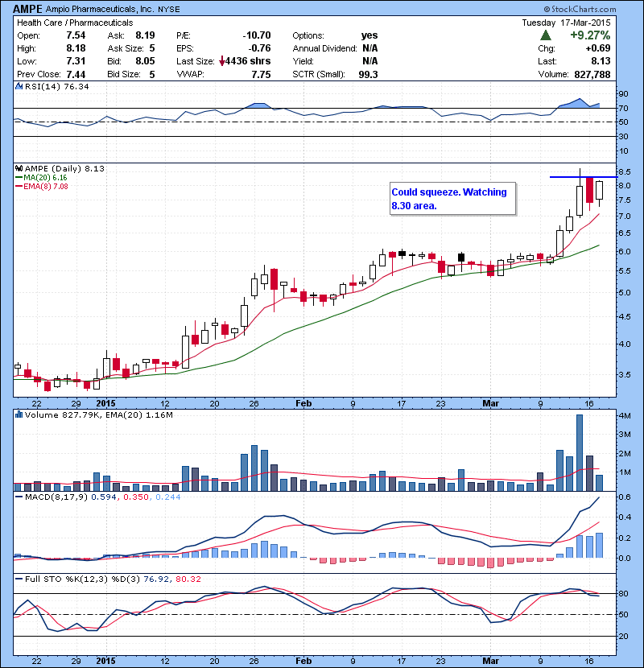Click the Chg value +0.69
This screenshot has width=644, height=668.
click(x=597, y=48)
